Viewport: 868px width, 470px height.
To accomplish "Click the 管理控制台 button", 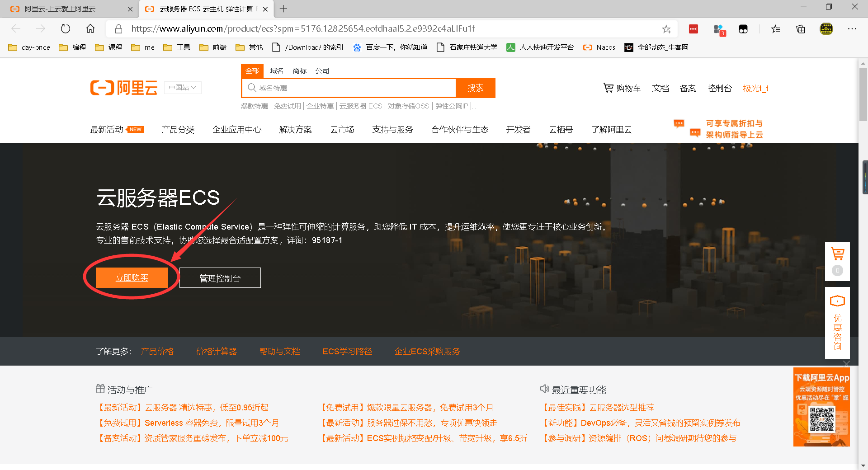I will 220,278.
